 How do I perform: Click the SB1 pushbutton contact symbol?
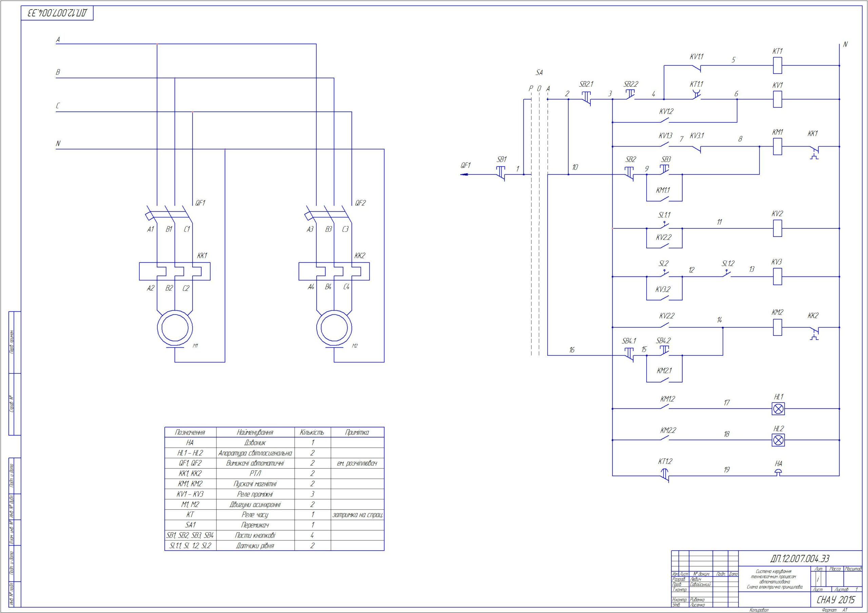point(501,174)
